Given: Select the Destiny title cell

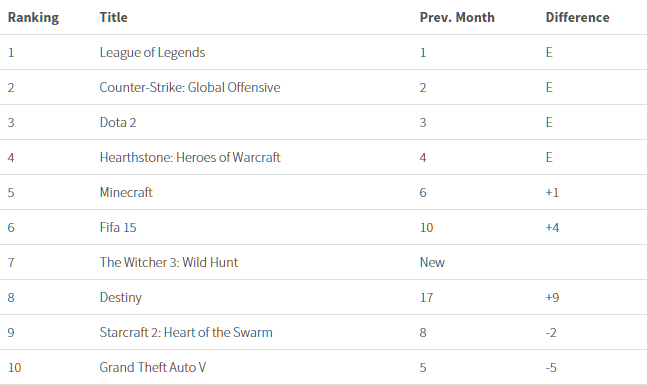Looking at the screenshot, I should tap(120, 298).
